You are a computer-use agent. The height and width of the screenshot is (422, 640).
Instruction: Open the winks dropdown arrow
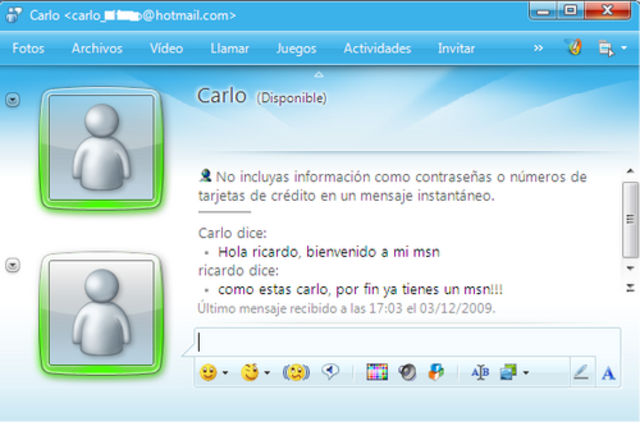[267, 373]
